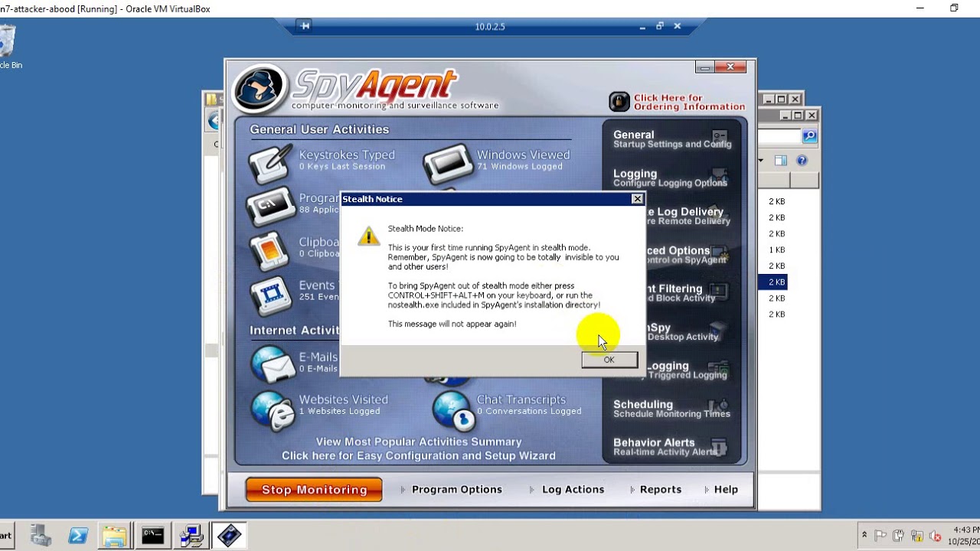Click the padlock ordering icon
This screenshot has width=980, height=551.
coord(619,102)
